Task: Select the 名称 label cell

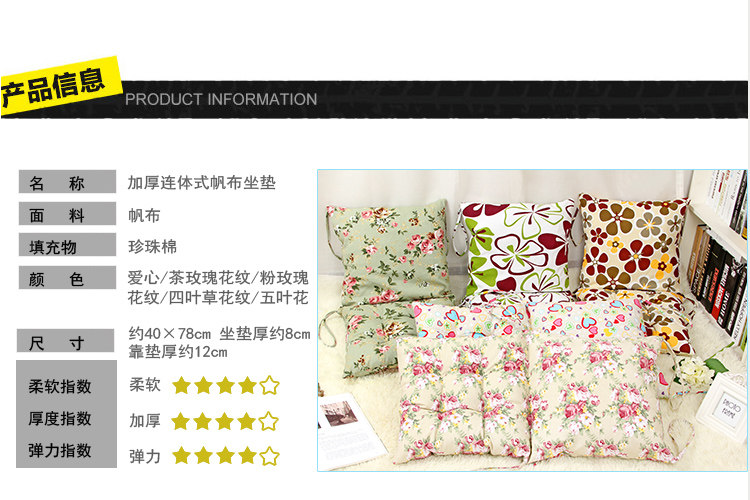Action: click(x=67, y=182)
